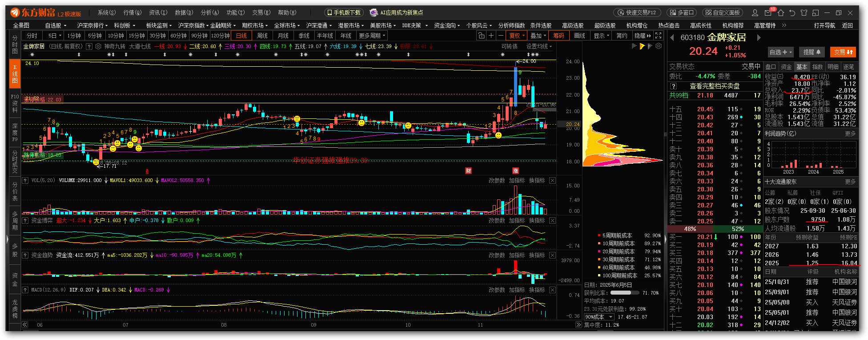Open the skin theme shirt icon
868x340 pixels.
coord(804,13)
